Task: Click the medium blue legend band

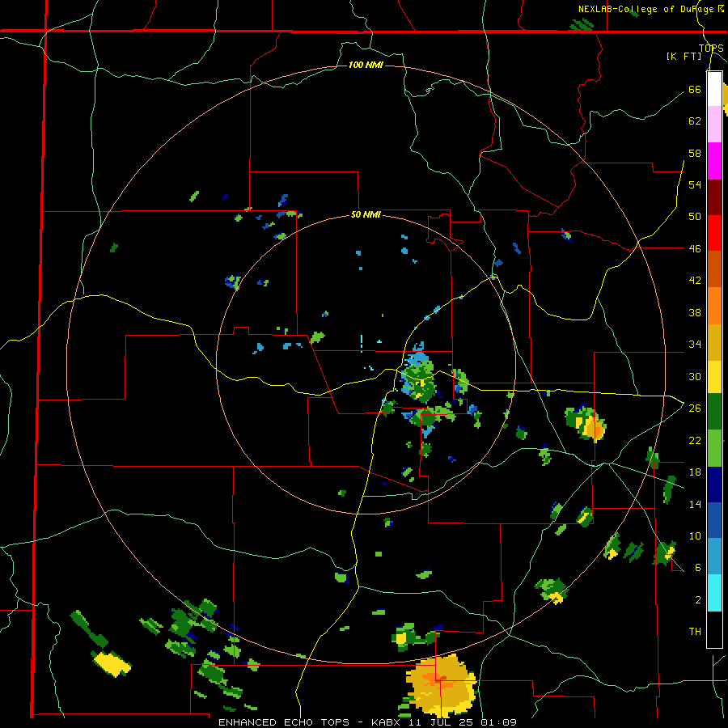Action: pos(714,520)
